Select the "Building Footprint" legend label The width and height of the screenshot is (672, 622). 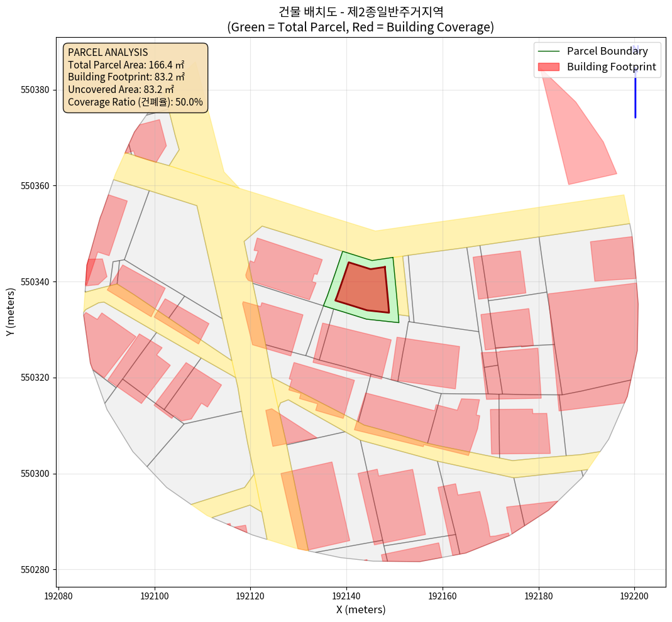[x=611, y=67]
